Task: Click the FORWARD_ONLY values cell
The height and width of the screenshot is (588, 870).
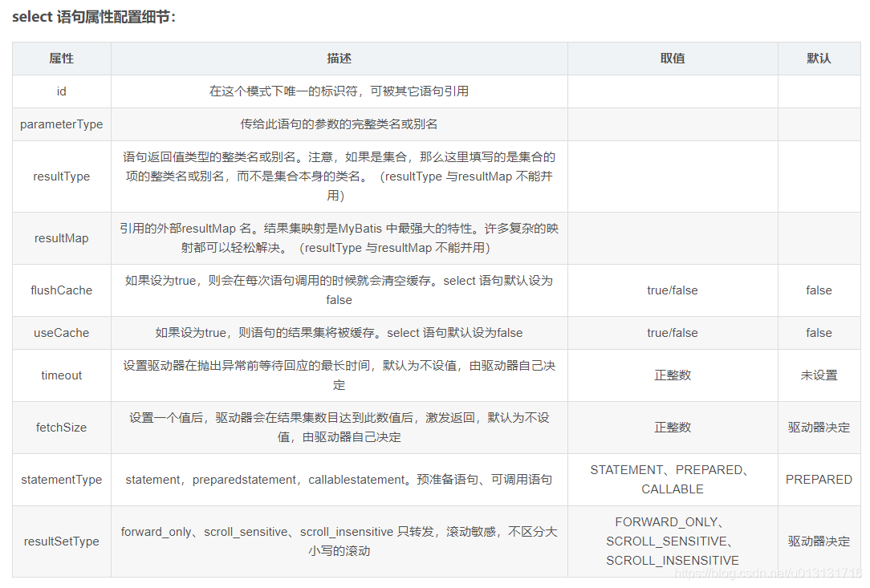Action: click(x=672, y=541)
